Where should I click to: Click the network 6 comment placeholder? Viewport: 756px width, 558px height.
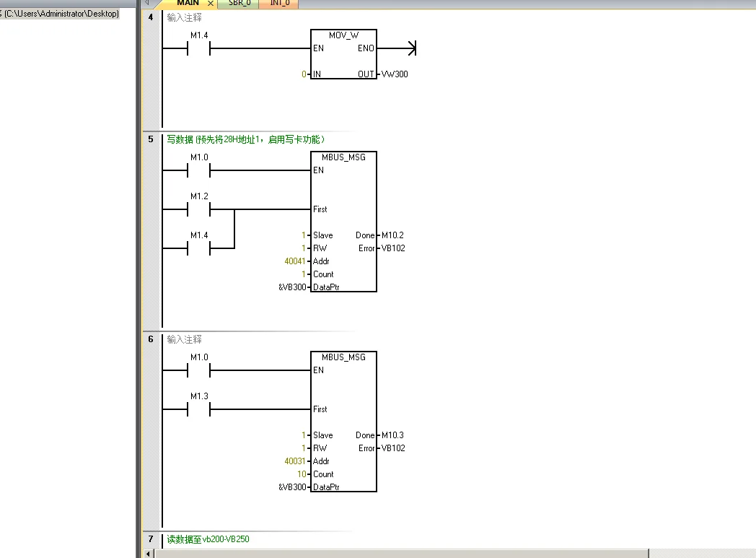184,339
